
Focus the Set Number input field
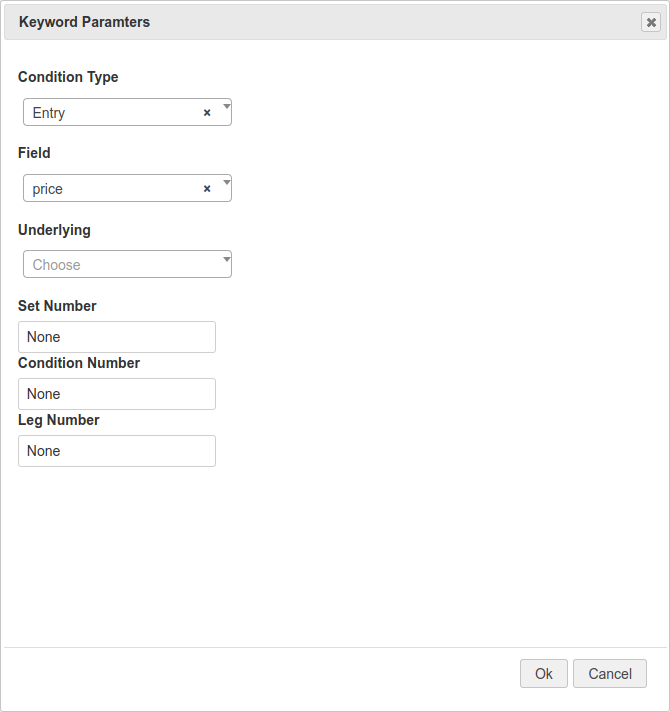pyautogui.click(x=117, y=337)
